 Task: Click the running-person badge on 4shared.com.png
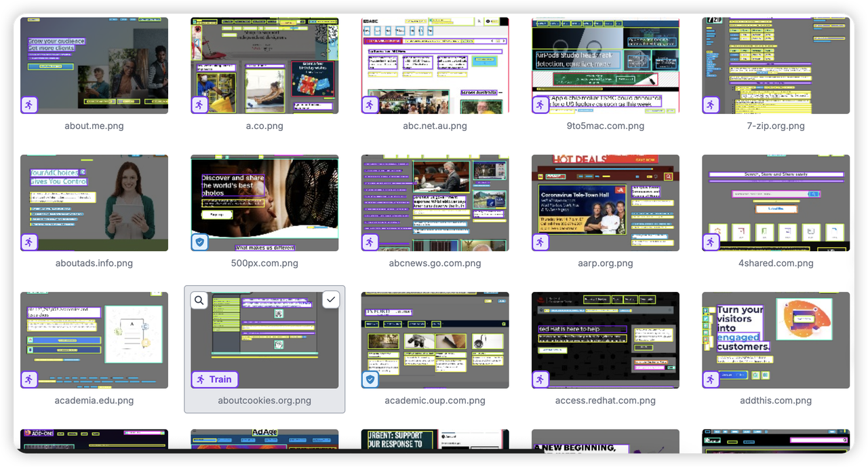coord(710,242)
